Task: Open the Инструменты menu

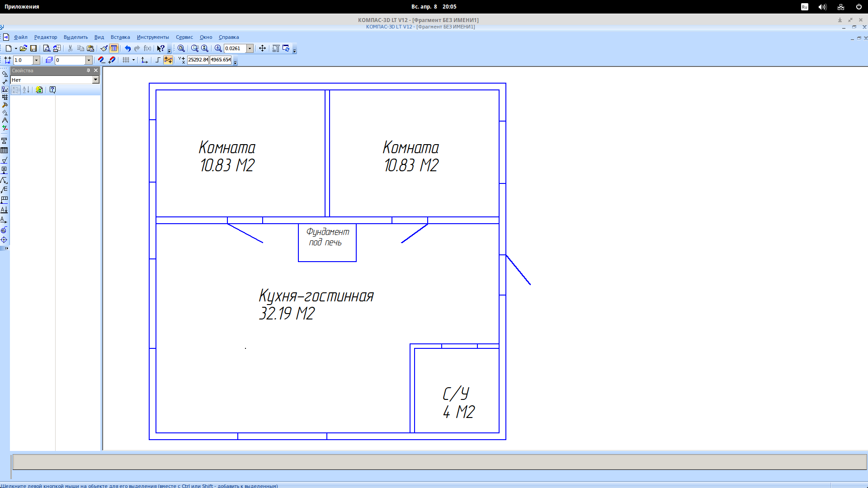Action: pyautogui.click(x=153, y=37)
